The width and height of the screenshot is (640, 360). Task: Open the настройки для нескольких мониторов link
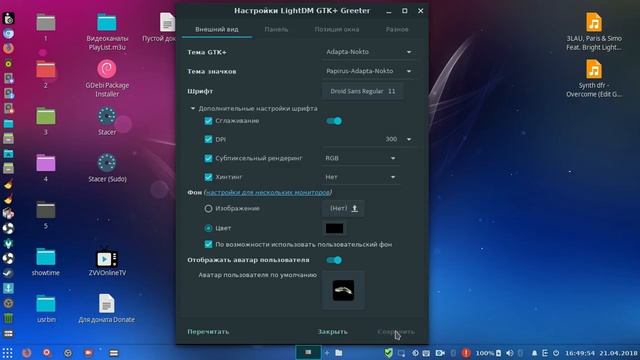(x=268, y=192)
